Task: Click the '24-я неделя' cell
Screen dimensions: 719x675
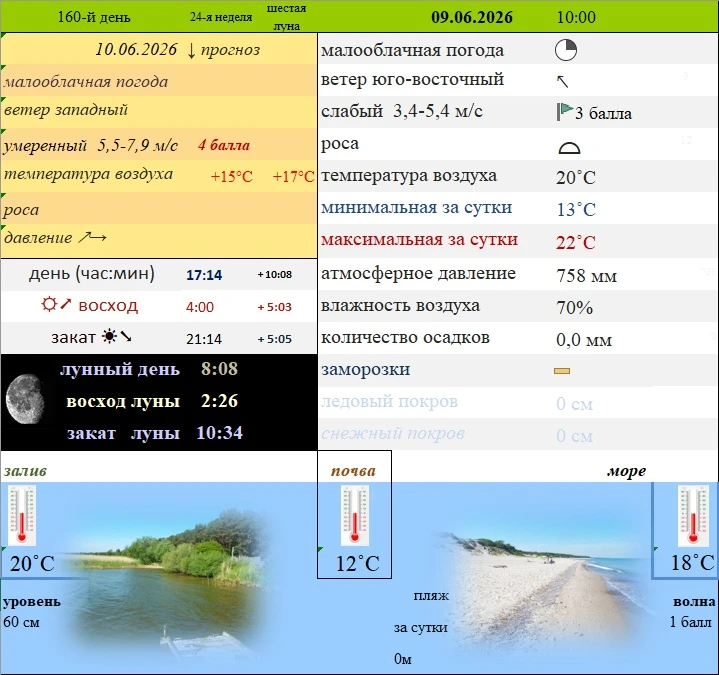Action: point(221,17)
